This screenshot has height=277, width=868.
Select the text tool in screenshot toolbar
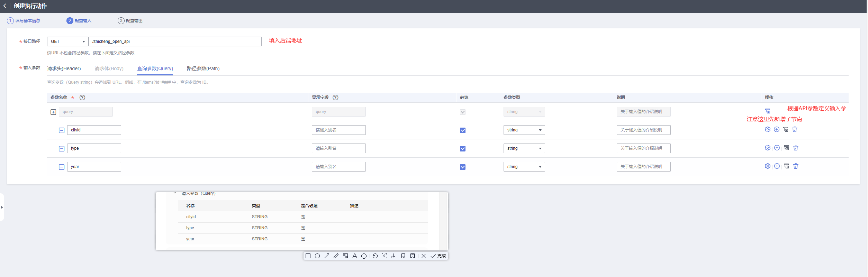(355, 256)
